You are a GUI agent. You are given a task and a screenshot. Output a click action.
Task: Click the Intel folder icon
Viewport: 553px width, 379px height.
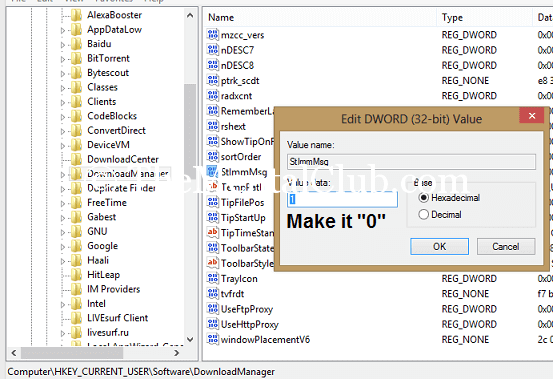(76, 304)
